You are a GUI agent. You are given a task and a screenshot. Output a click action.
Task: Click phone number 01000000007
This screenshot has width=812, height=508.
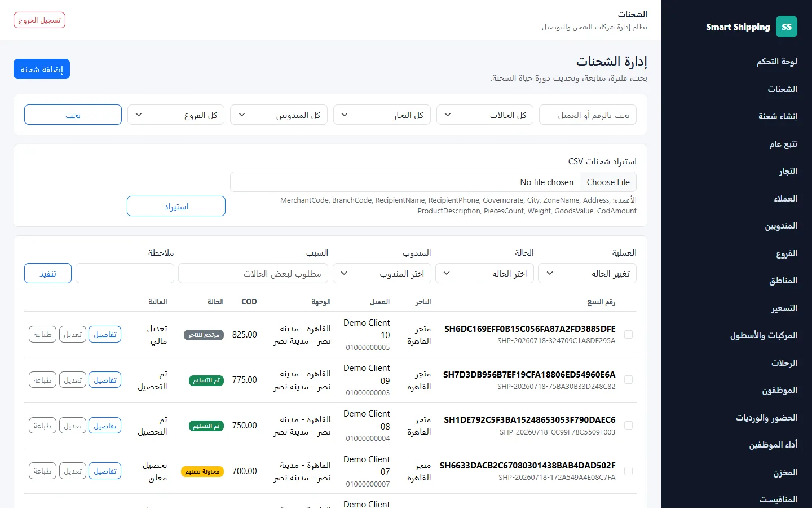[368, 484]
